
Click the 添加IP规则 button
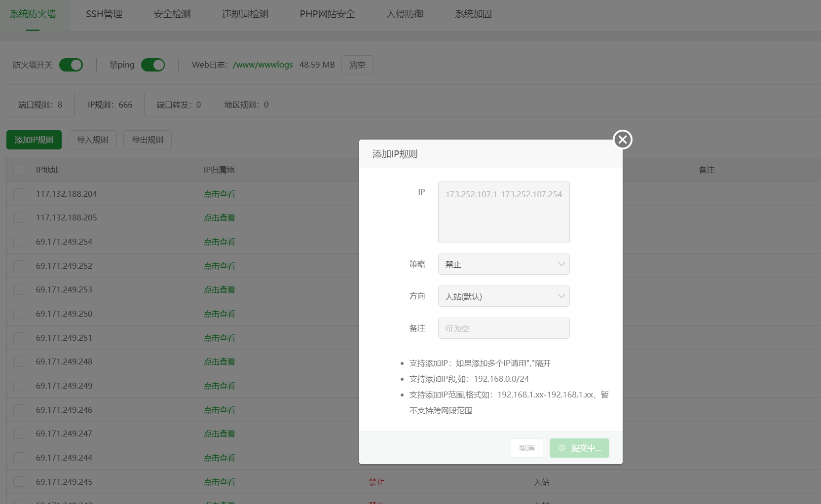(34, 140)
